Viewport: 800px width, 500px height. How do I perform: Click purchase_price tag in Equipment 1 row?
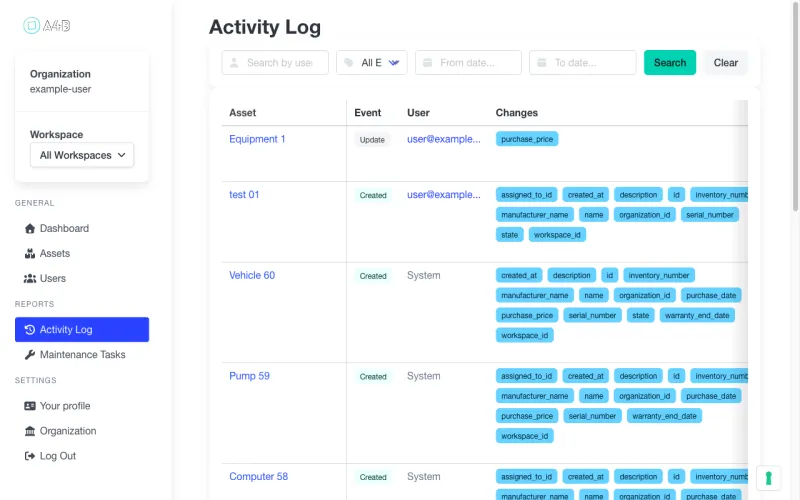[x=527, y=139]
